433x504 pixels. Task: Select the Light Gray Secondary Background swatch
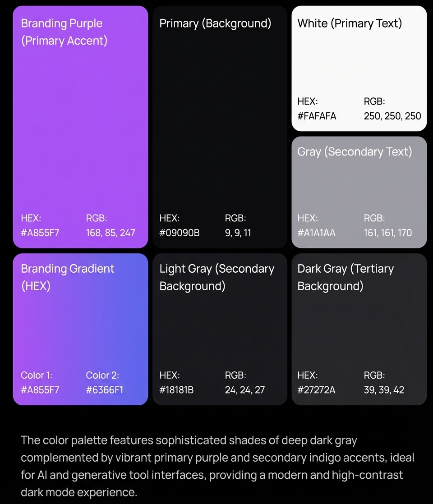(220, 329)
